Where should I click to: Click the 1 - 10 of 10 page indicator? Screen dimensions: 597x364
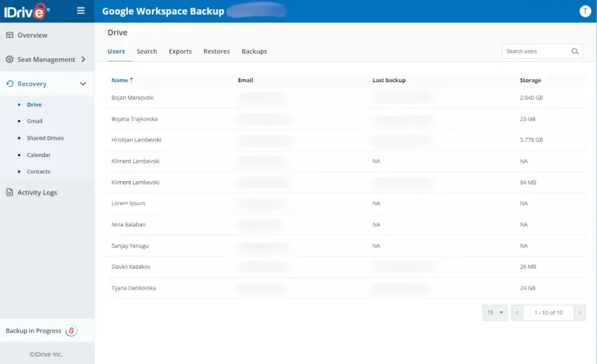coord(548,313)
